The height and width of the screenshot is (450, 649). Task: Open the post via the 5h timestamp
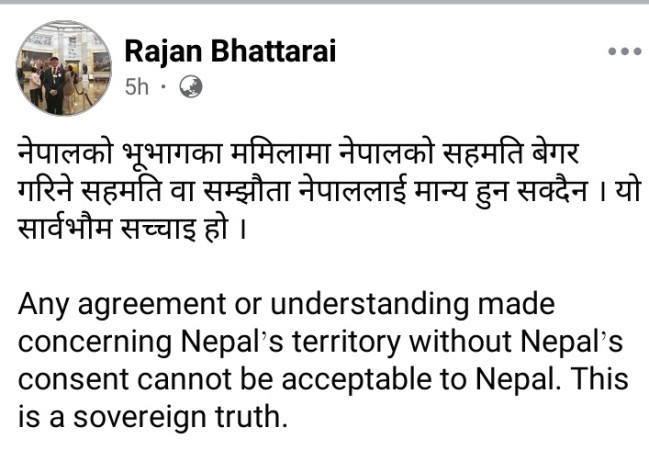click(x=136, y=87)
